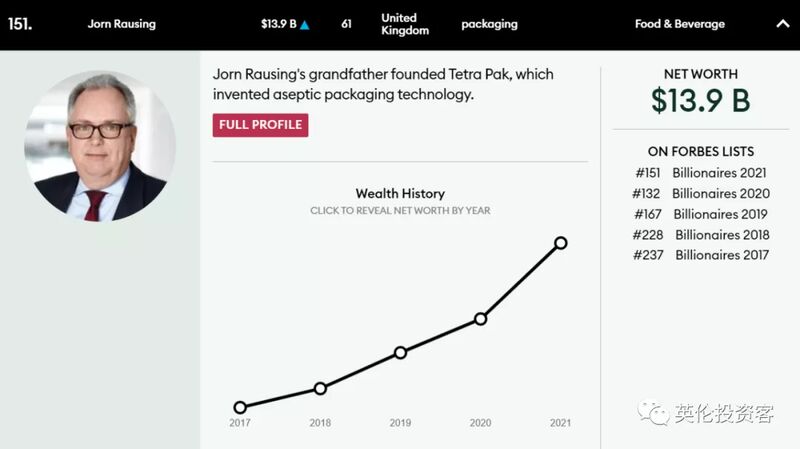800x449 pixels.
Task: Select the 2021 chart data point
Action: click(x=561, y=243)
